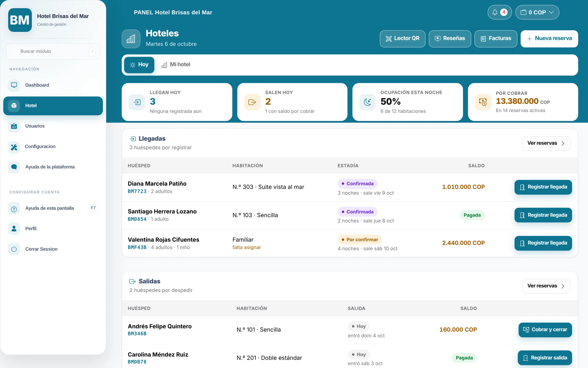Click the Usuarios sidebar icon
588x368 pixels.
(14, 126)
